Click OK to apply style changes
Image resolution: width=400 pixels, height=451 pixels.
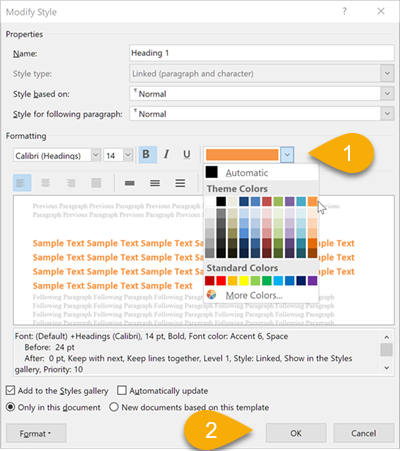296,433
